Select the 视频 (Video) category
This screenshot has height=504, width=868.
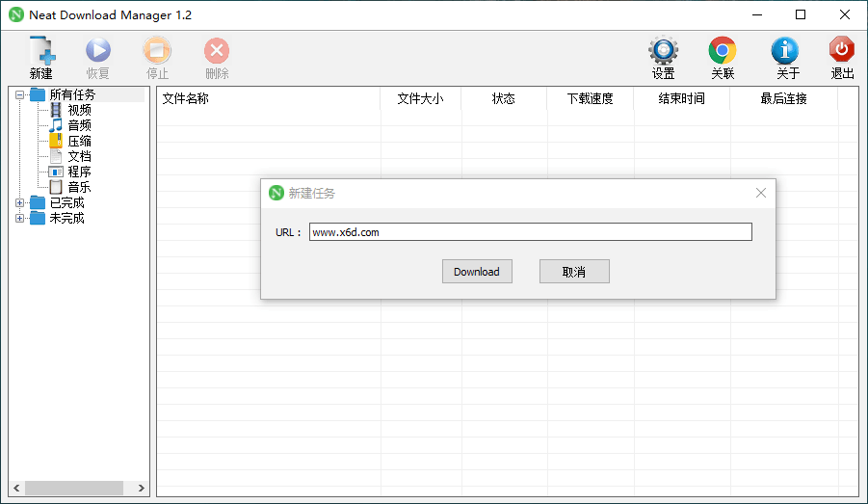(79, 110)
